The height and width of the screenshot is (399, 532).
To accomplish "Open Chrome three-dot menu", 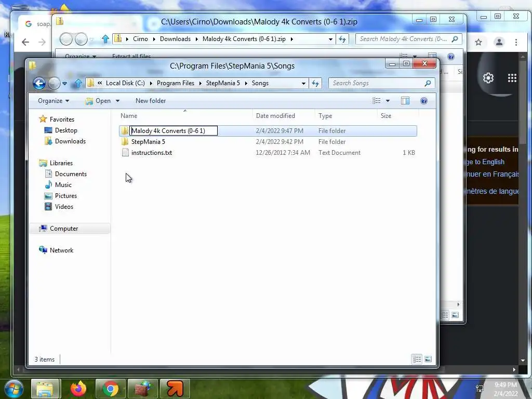I will pyautogui.click(x=516, y=42).
